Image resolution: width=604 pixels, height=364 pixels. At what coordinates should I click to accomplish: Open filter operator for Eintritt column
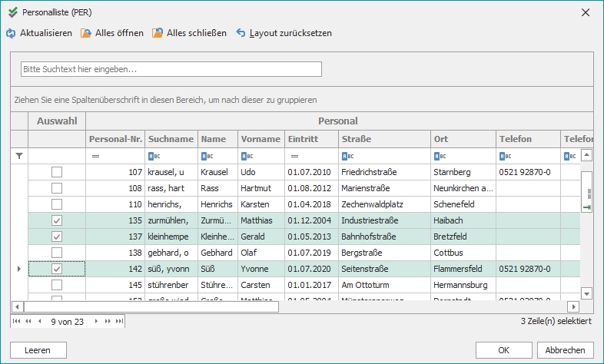[x=294, y=156]
